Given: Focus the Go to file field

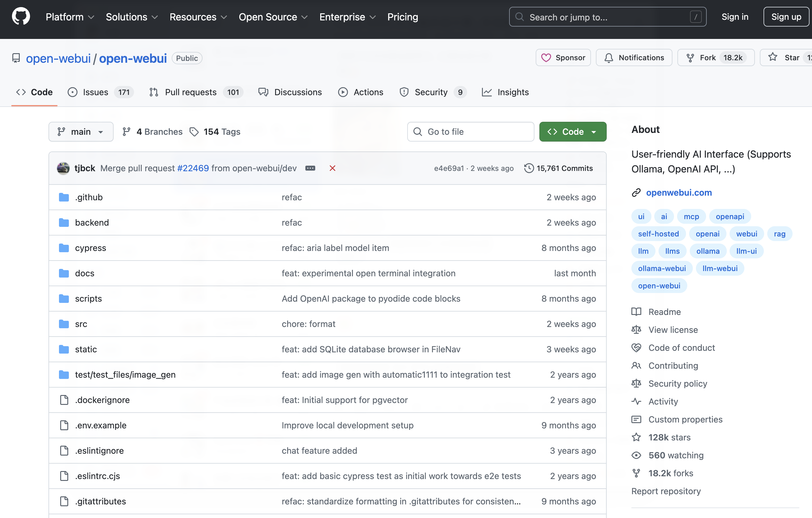Looking at the screenshot, I should pos(471,132).
